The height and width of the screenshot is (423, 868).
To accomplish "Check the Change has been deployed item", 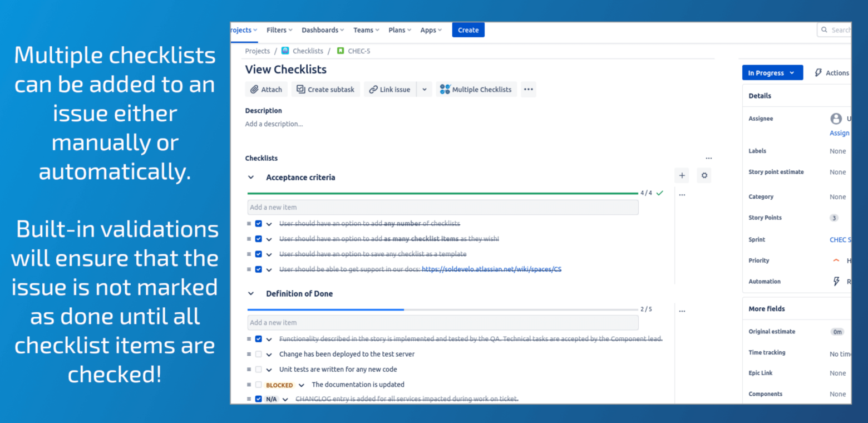I will click(258, 354).
